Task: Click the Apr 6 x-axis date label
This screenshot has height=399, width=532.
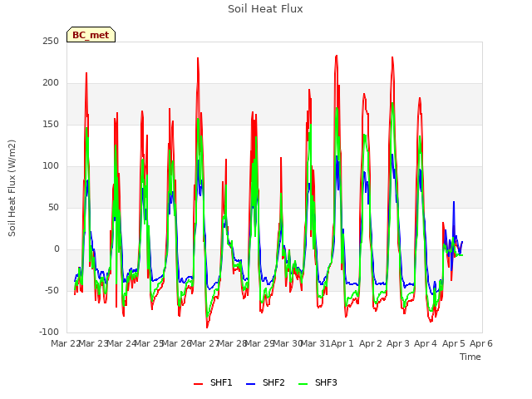Action: [480, 343]
